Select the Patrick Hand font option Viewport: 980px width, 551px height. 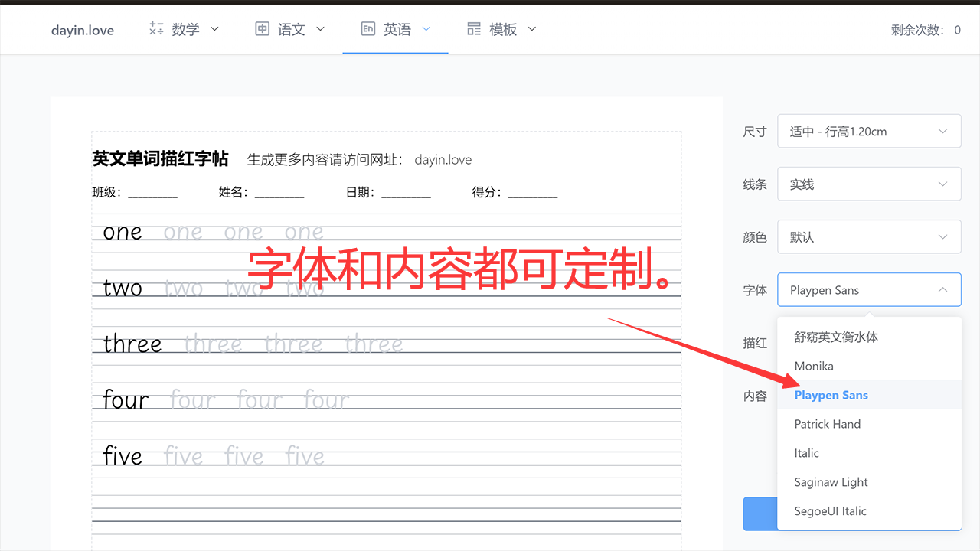pos(827,423)
